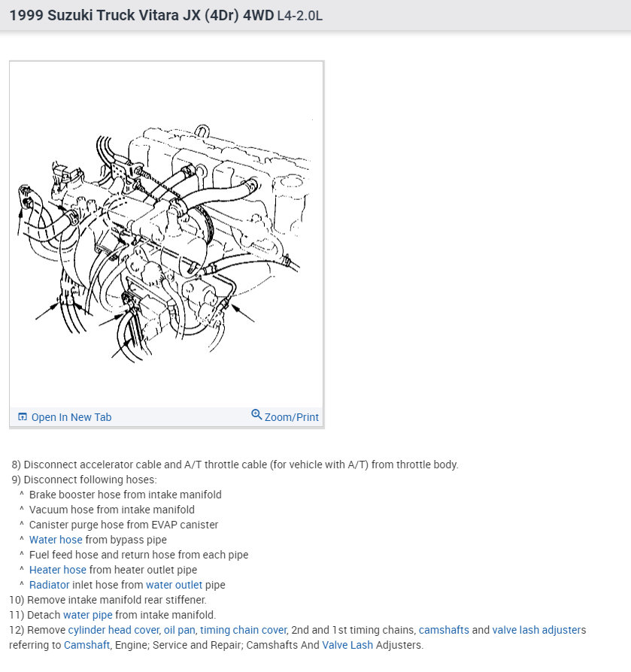Screen dimensions: 631x672
Task: Open the Heater hose link
Action: 58,570
